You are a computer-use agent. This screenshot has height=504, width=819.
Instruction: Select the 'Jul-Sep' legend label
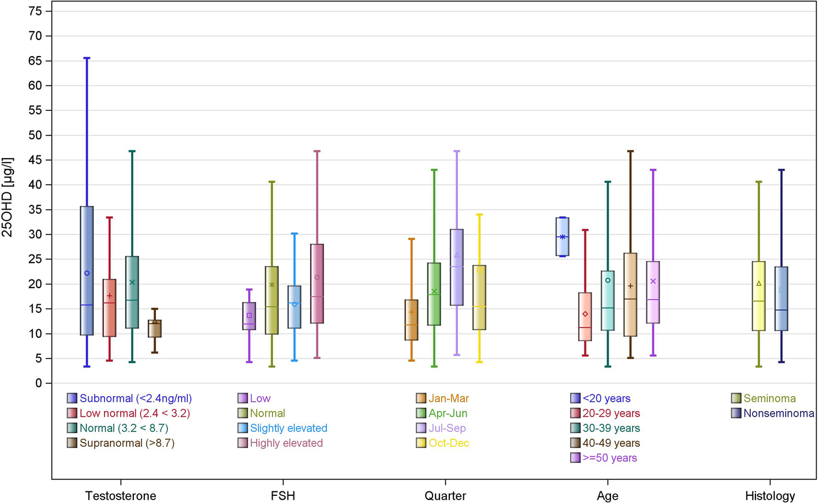click(447, 428)
